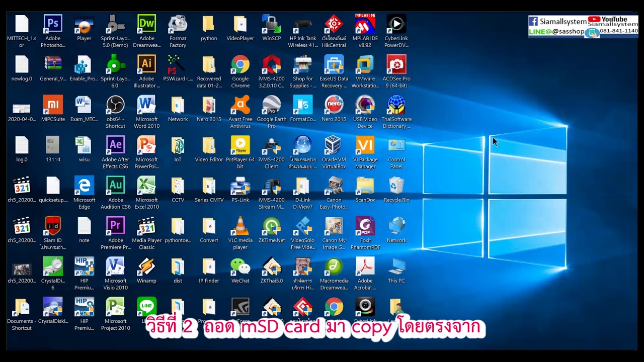
Task: Open Microsoft Word 2010
Action: (146, 105)
